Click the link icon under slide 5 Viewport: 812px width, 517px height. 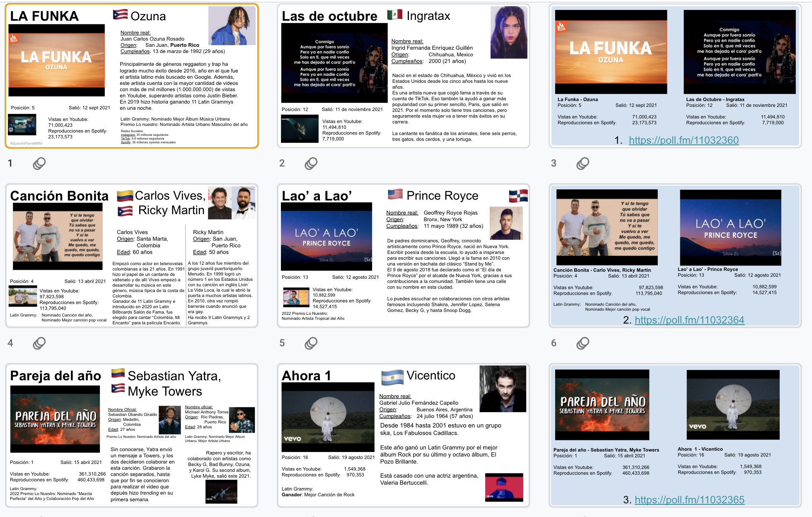(311, 343)
